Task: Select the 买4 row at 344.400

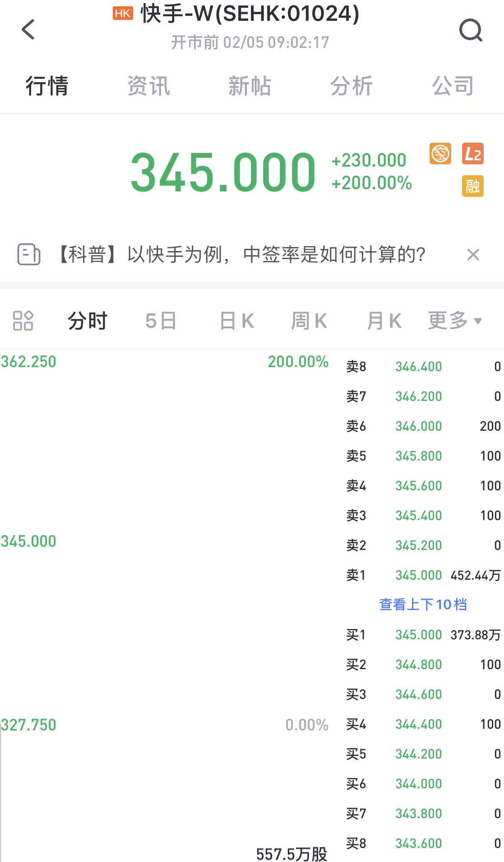Action: pyautogui.click(x=423, y=724)
